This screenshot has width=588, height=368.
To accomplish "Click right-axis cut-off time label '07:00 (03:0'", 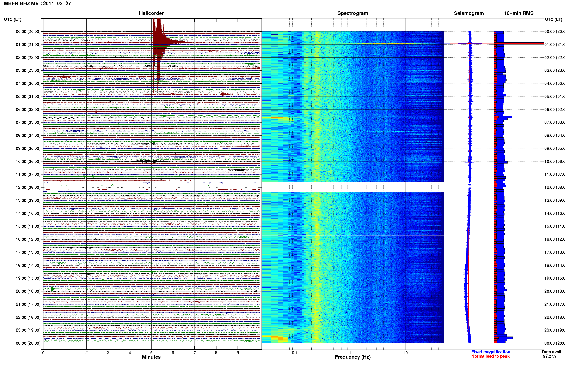I will click(555, 122).
